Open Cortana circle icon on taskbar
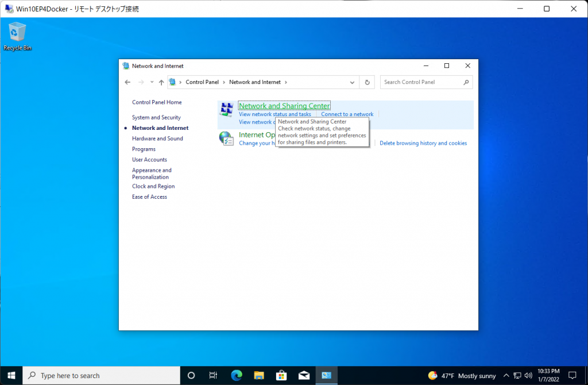This screenshot has height=385, width=588. click(191, 375)
